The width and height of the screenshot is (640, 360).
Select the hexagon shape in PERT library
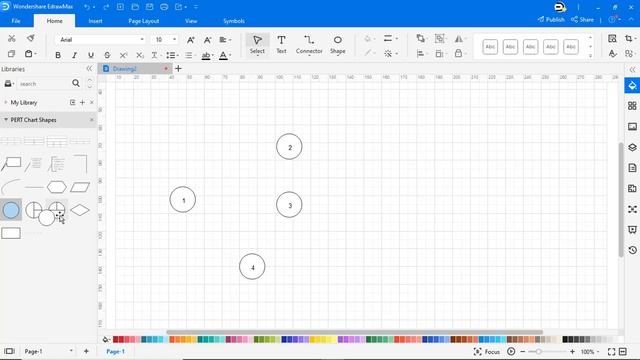[57, 187]
